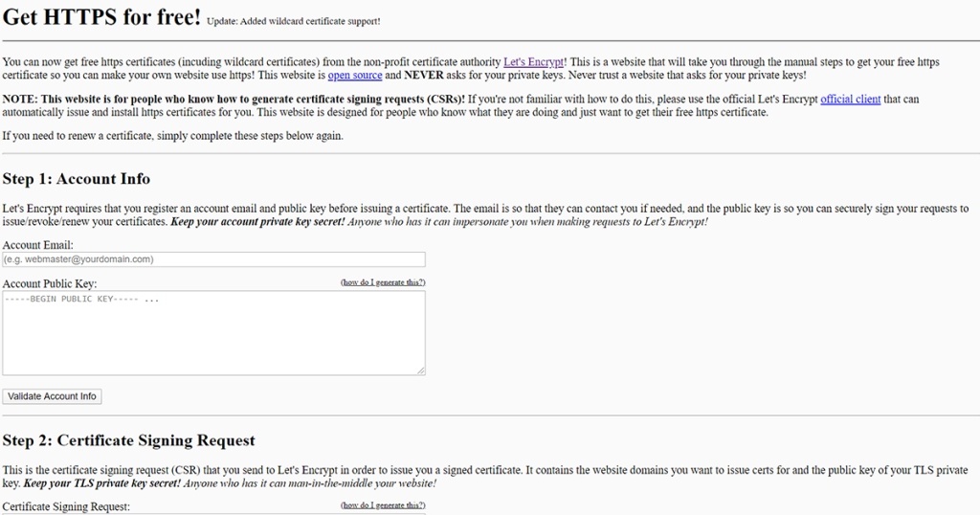This screenshot has height=515, width=980.
Task: Click the wildcard certificate support update note
Action: (x=293, y=21)
